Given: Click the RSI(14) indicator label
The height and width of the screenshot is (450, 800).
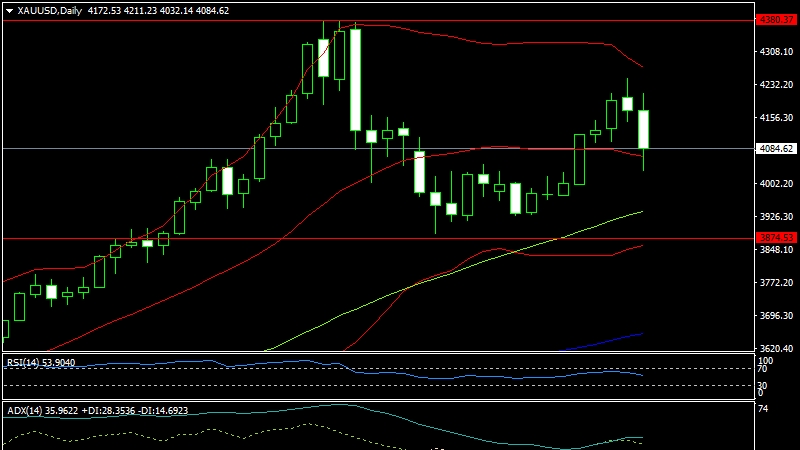Looking at the screenshot, I should pyautogui.click(x=26, y=362).
